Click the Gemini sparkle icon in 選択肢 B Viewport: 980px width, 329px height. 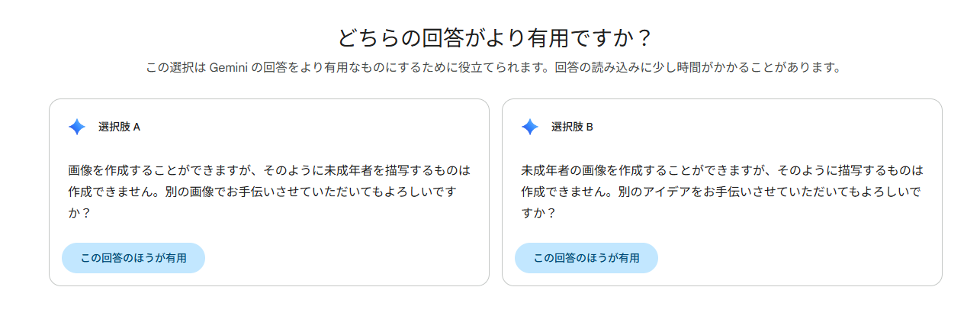pos(530,127)
